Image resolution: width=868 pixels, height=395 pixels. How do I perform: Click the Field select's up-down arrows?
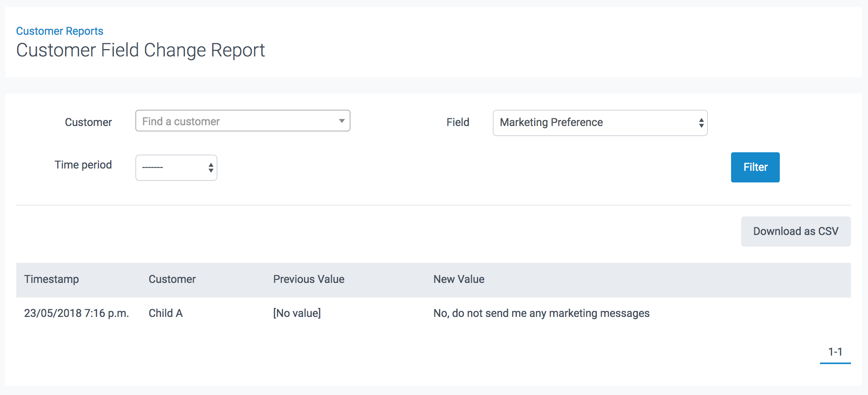701,123
